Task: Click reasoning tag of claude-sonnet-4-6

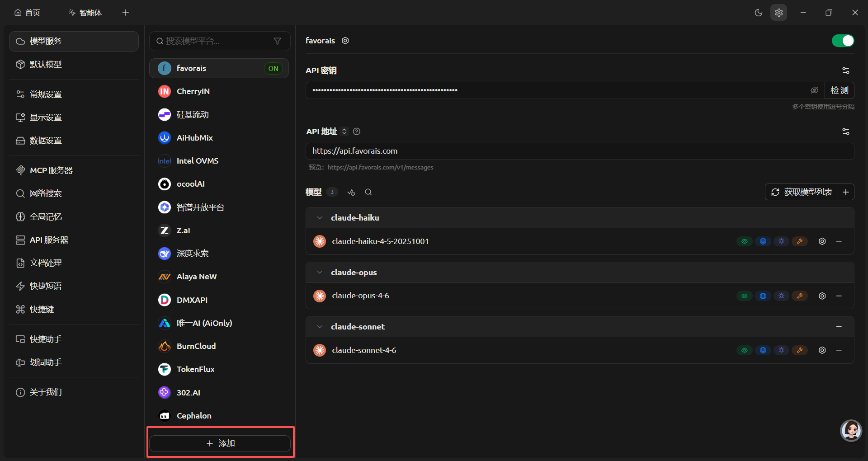Action: (781, 350)
